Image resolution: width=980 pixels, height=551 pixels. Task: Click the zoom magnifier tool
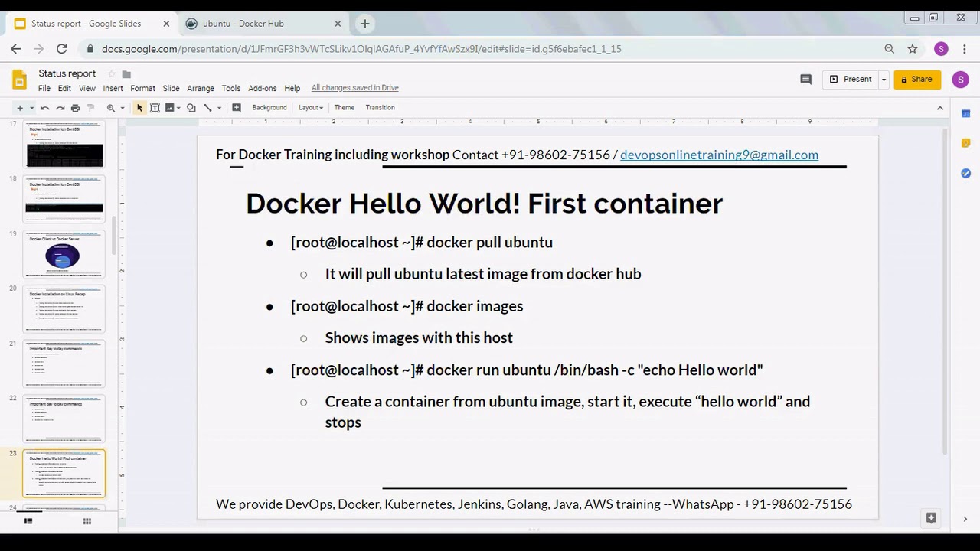coord(111,108)
